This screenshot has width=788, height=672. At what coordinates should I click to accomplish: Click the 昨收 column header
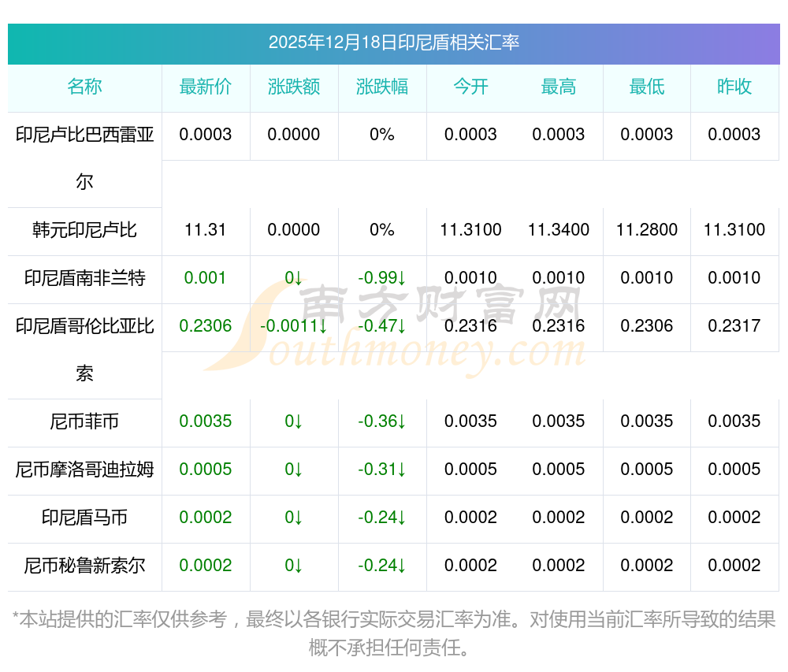tap(734, 87)
